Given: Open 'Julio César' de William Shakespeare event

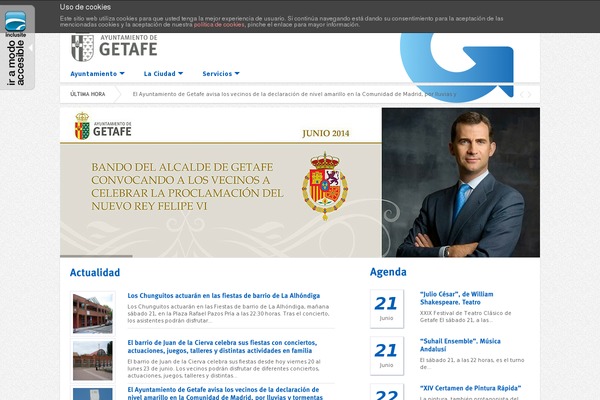Looking at the screenshot, I should pos(457,298).
